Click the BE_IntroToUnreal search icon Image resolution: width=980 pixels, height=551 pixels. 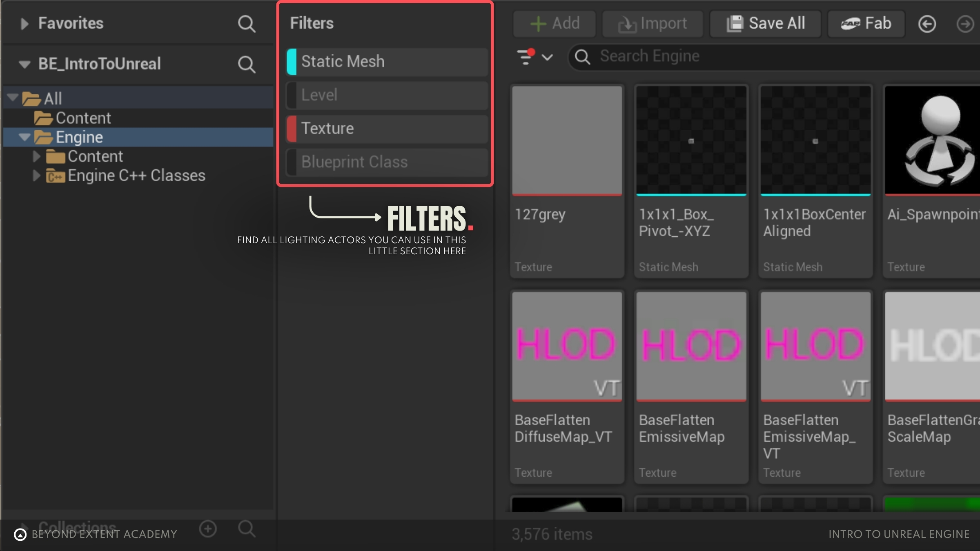coord(247,64)
